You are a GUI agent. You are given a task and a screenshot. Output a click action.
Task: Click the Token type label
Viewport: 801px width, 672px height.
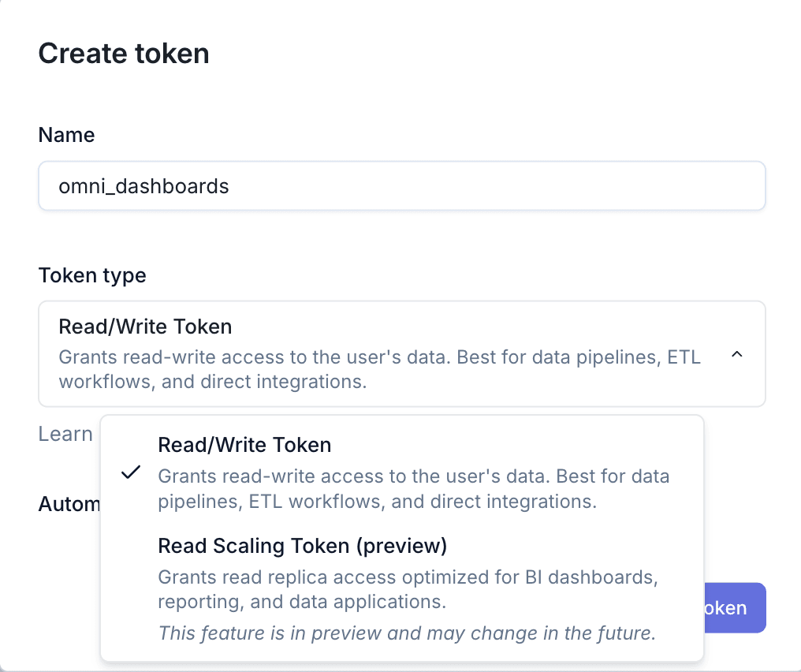click(x=92, y=275)
